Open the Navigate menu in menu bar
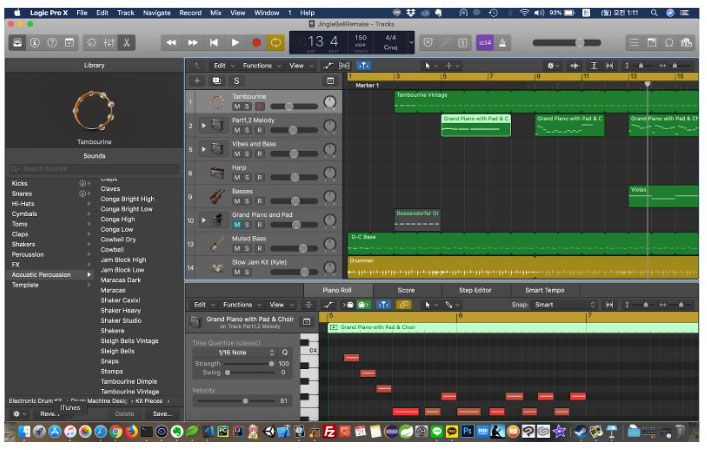Image resolution: width=707 pixels, height=450 pixels. coord(156,13)
